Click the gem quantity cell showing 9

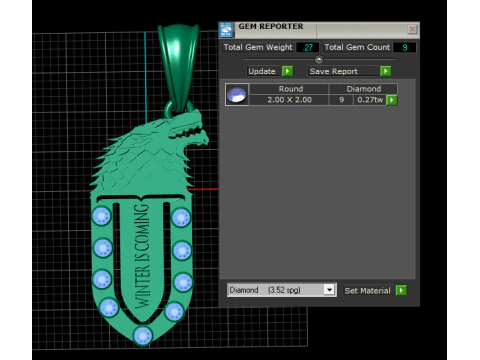[x=341, y=100]
